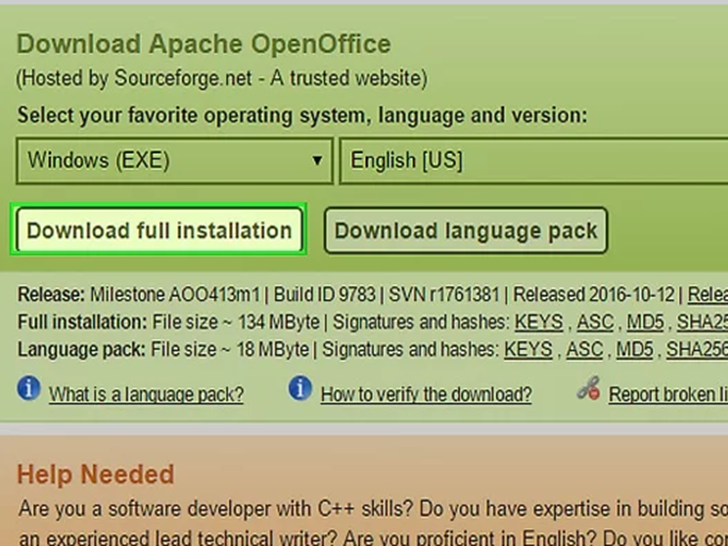This screenshot has width=728, height=546.
Task: Open KEYS link in Language pack row
Action: [x=529, y=349]
